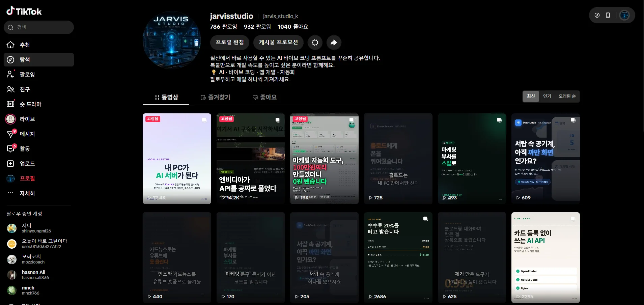Open pinned video 마케팅 자동화 도구
Viewport: 644px width, 305px height.
(324, 159)
